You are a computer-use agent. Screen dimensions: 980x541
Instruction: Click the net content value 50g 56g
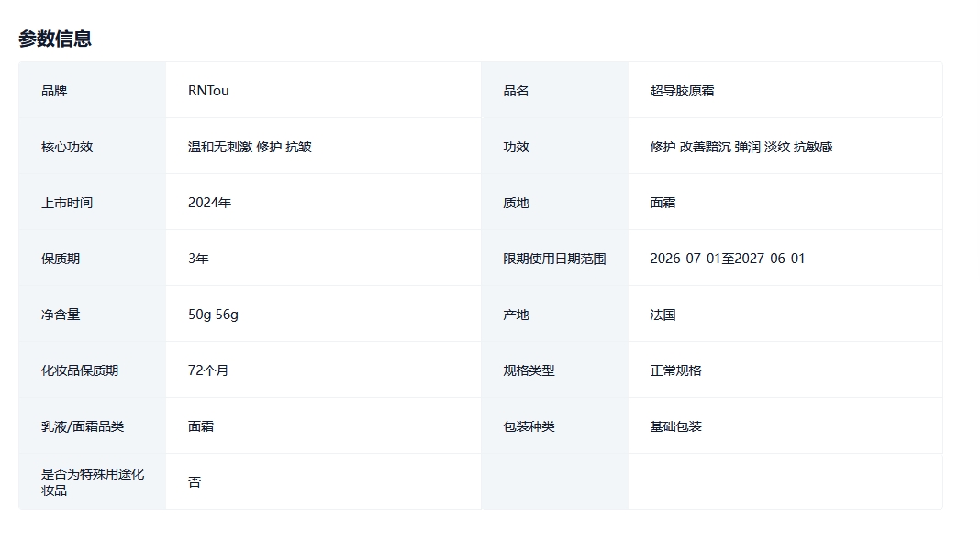tap(213, 315)
